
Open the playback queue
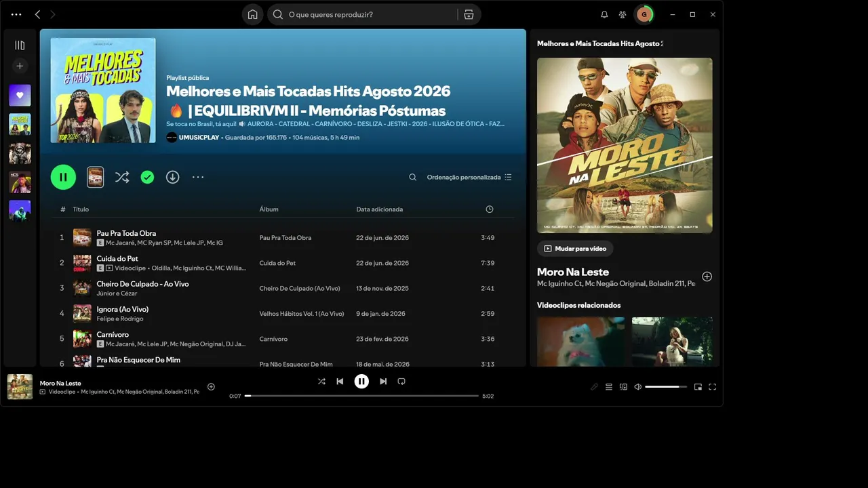pyautogui.click(x=609, y=387)
